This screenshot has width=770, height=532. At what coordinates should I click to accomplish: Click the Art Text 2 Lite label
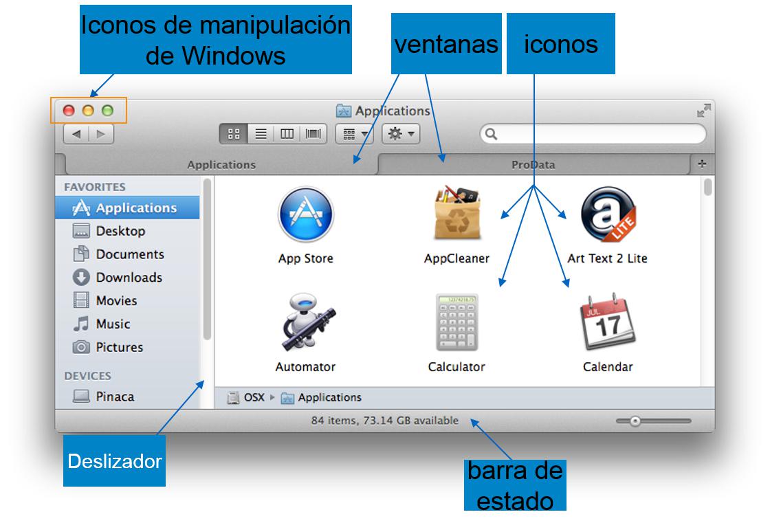pos(608,258)
